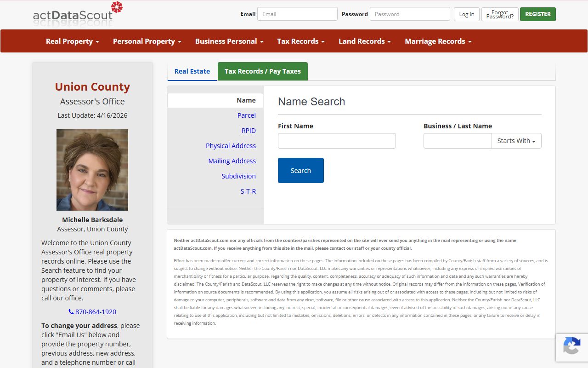Expand the Business Personal menu
The width and height of the screenshot is (588, 368).
pos(229,41)
